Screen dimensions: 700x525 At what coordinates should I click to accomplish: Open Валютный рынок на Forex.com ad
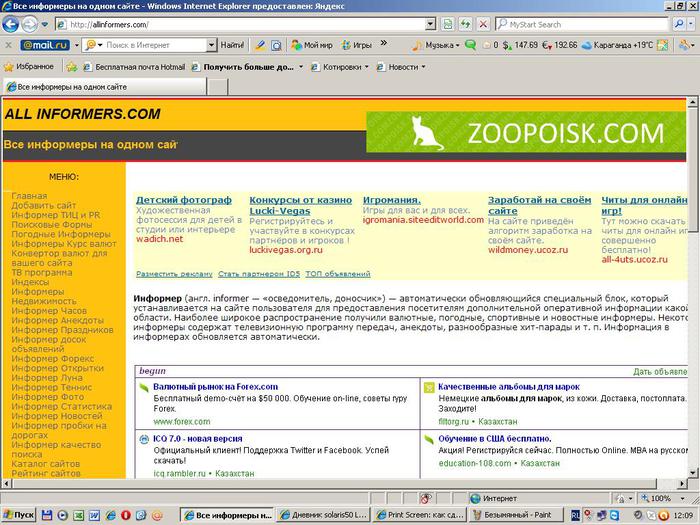click(215, 387)
